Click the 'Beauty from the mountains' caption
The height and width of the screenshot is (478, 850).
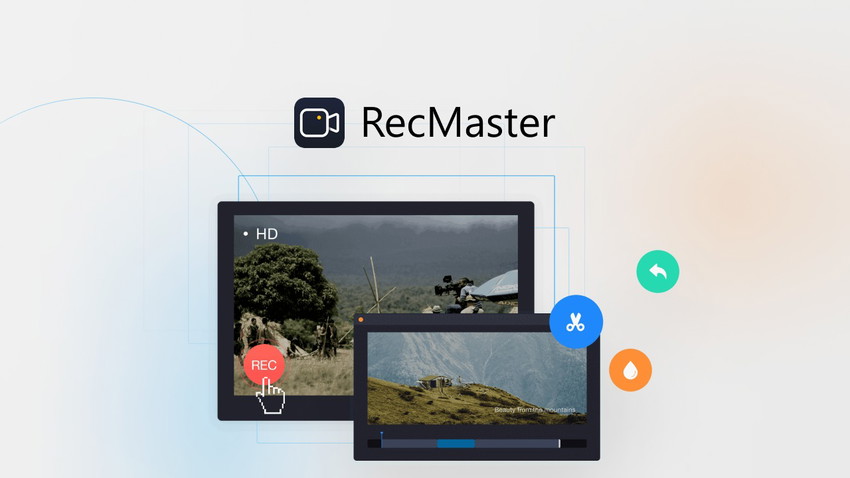pyautogui.click(x=535, y=410)
